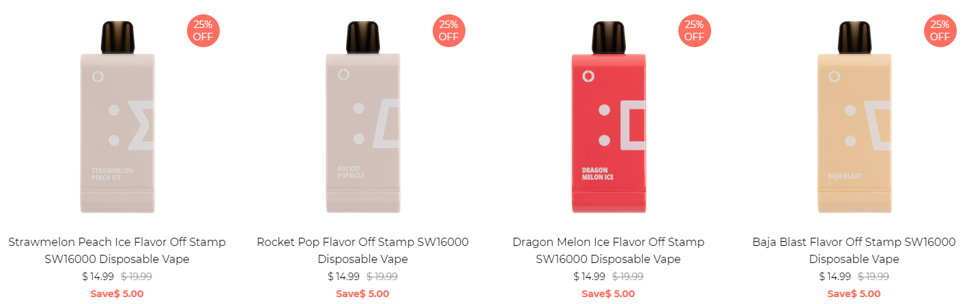The image size is (980, 304).
Task: Click the Save $5.00 text under Strawmelon Peach Ice
Action: pos(117,294)
